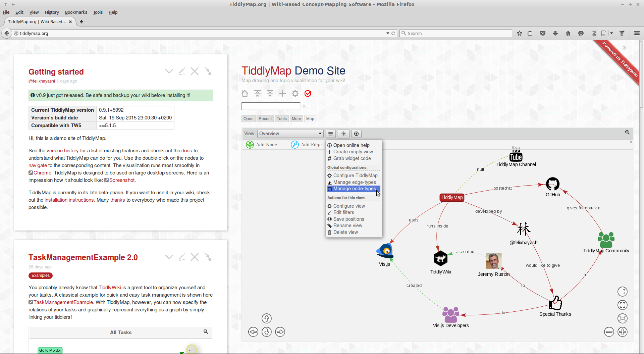Click the Examples tag pill
Screen dimensions: 644x354
pos(41,275)
